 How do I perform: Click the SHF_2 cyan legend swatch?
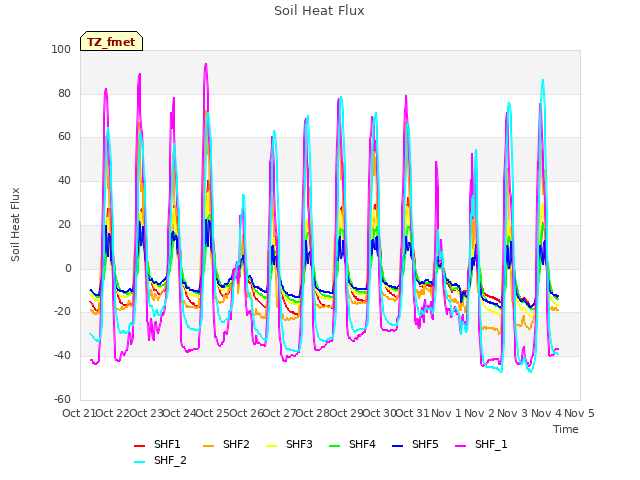140,462
